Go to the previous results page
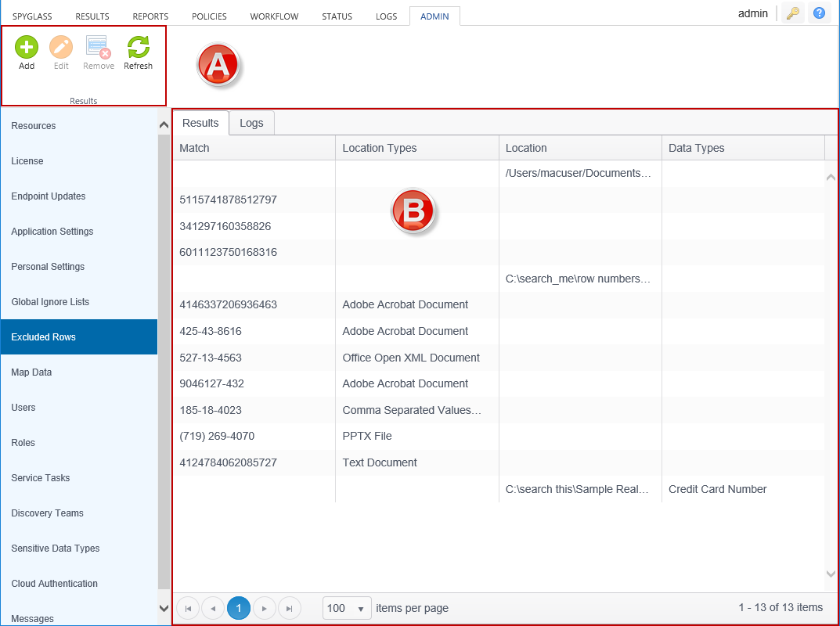The height and width of the screenshot is (626, 840). click(213, 608)
